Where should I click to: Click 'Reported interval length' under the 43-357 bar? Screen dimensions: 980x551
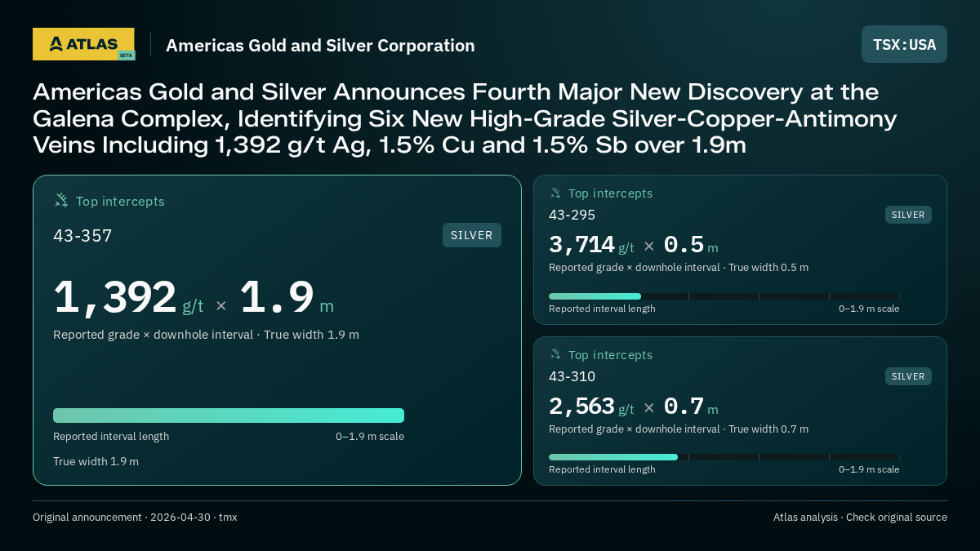pyautogui.click(x=111, y=437)
